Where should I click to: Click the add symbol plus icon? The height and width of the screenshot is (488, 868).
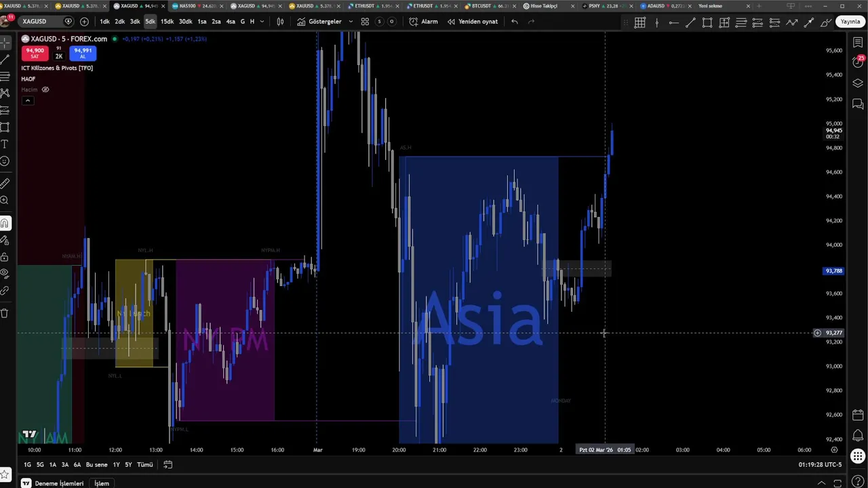pos(84,22)
